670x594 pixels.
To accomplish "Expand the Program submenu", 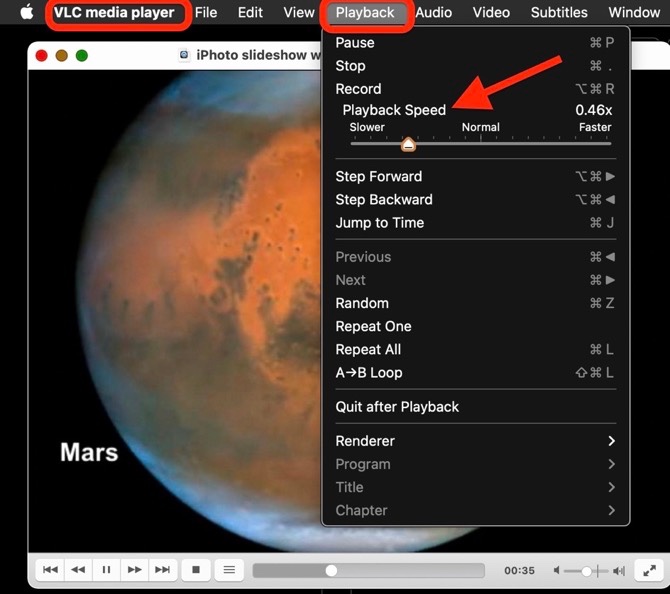I will pyautogui.click(x=475, y=464).
